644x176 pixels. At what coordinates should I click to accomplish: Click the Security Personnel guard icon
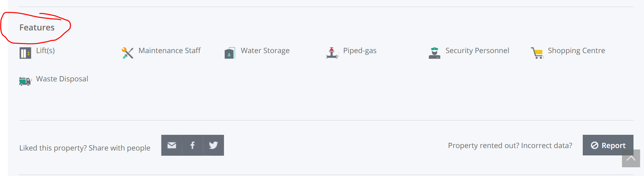click(x=434, y=53)
